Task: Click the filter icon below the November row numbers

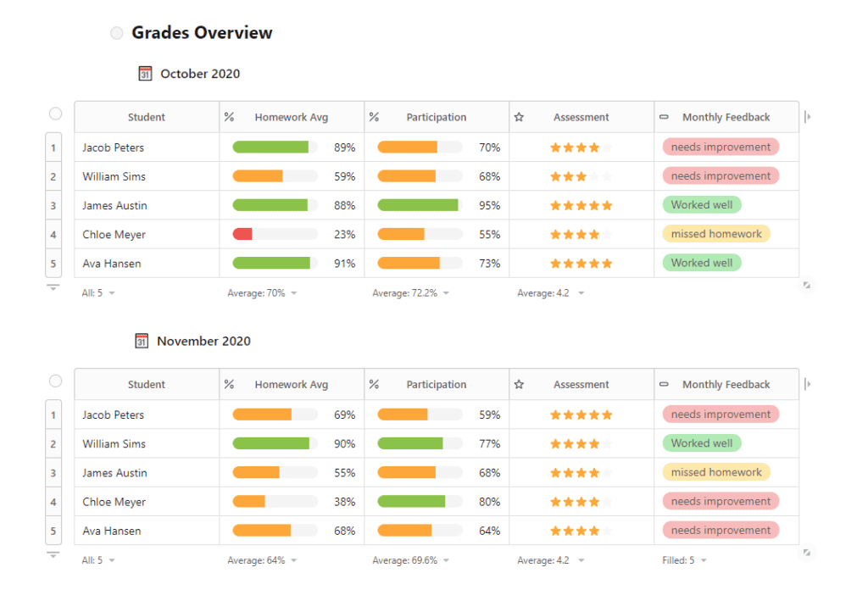Action: point(53,555)
